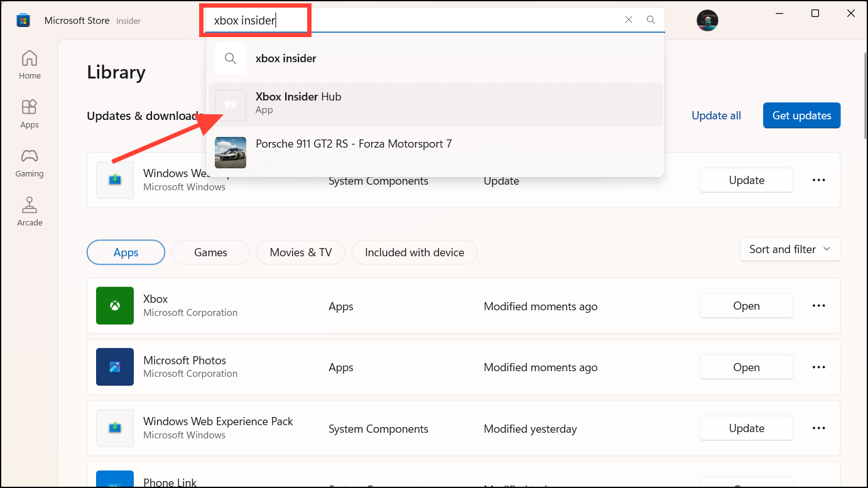Switch to the Apps filter tab
The height and width of the screenshot is (488, 868).
126,252
